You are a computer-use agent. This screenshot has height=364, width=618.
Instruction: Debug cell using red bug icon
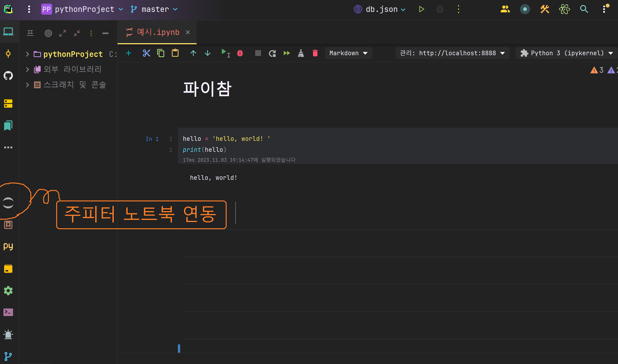click(240, 53)
